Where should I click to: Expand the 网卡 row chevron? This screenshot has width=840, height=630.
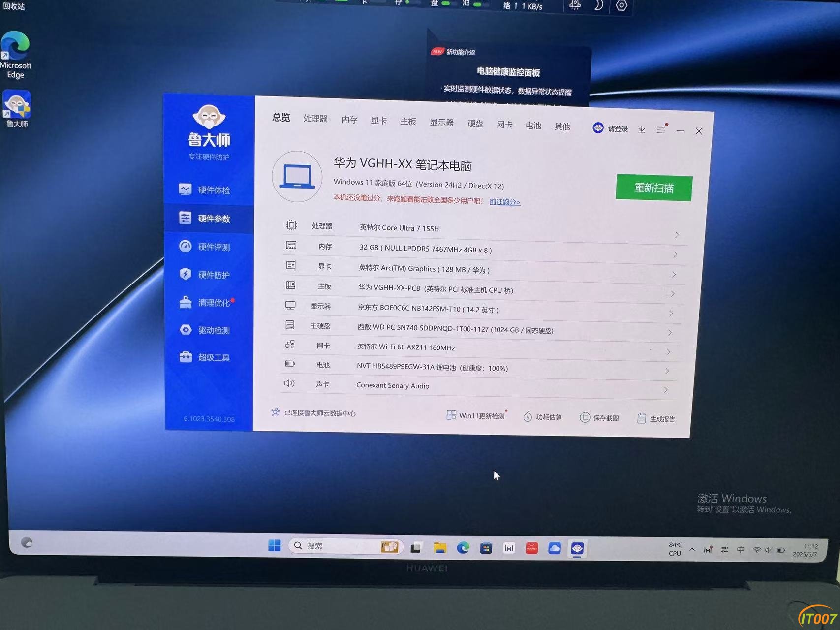(x=668, y=352)
